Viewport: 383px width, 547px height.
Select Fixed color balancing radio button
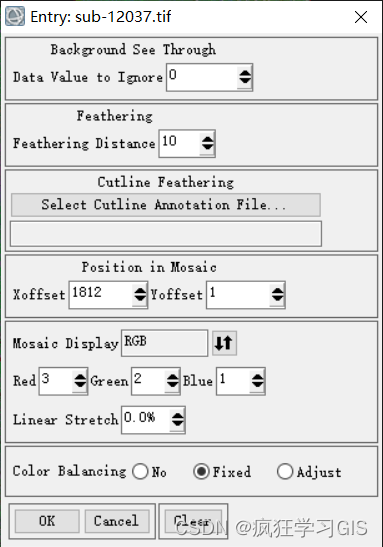point(201,472)
